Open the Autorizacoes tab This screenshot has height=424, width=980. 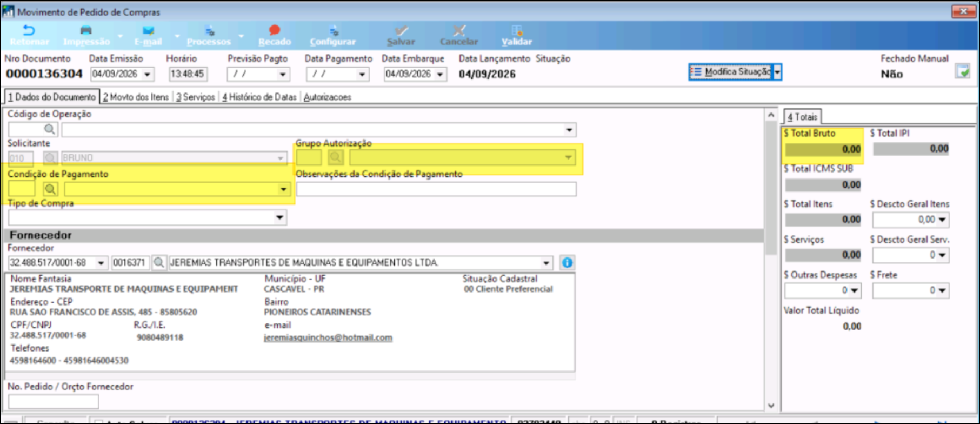click(x=328, y=97)
